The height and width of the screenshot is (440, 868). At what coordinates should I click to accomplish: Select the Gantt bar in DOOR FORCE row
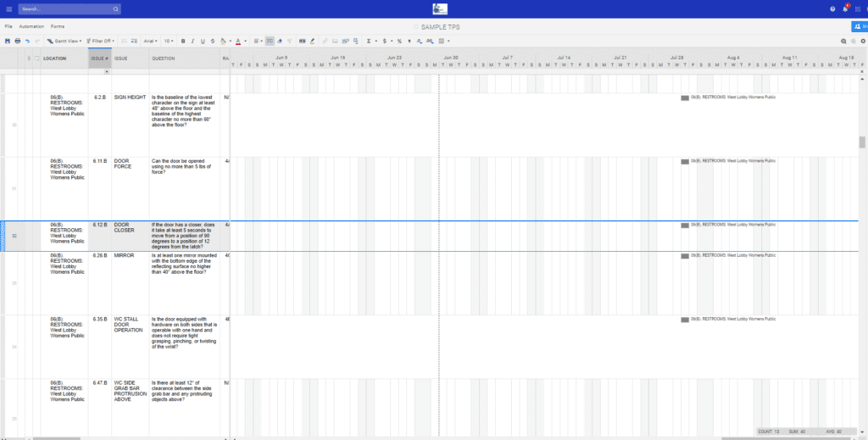pyautogui.click(x=685, y=162)
